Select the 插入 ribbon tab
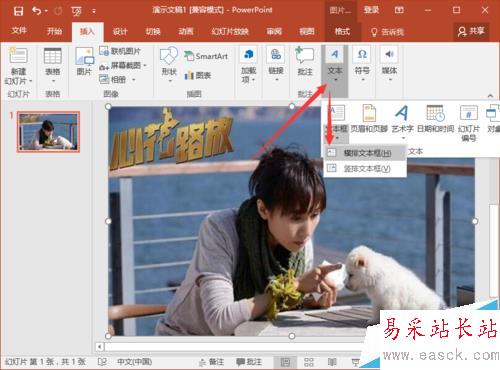This screenshot has height=370, width=500. [87, 31]
